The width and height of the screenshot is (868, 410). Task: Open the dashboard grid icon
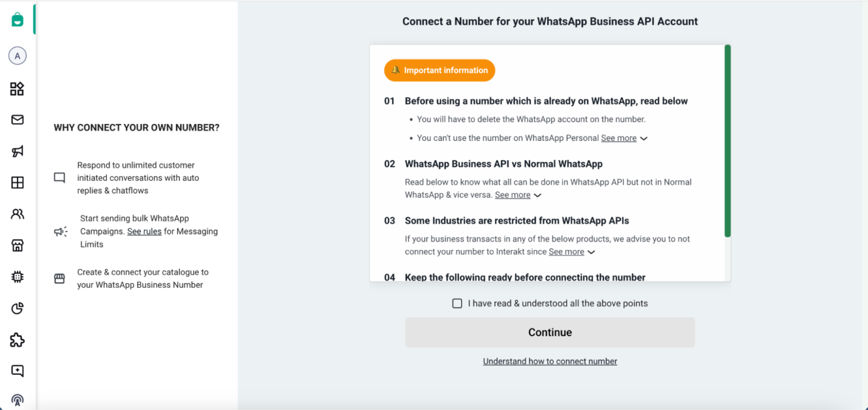click(17, 89)
